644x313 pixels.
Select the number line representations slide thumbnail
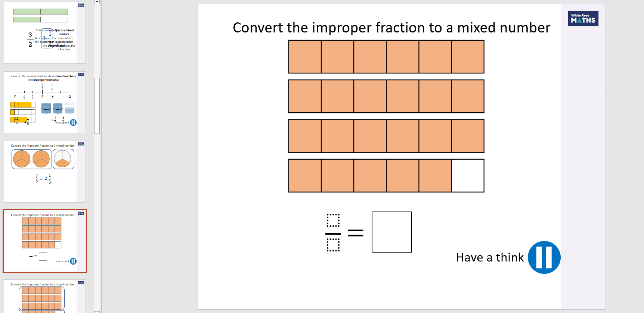click(44, 102)
